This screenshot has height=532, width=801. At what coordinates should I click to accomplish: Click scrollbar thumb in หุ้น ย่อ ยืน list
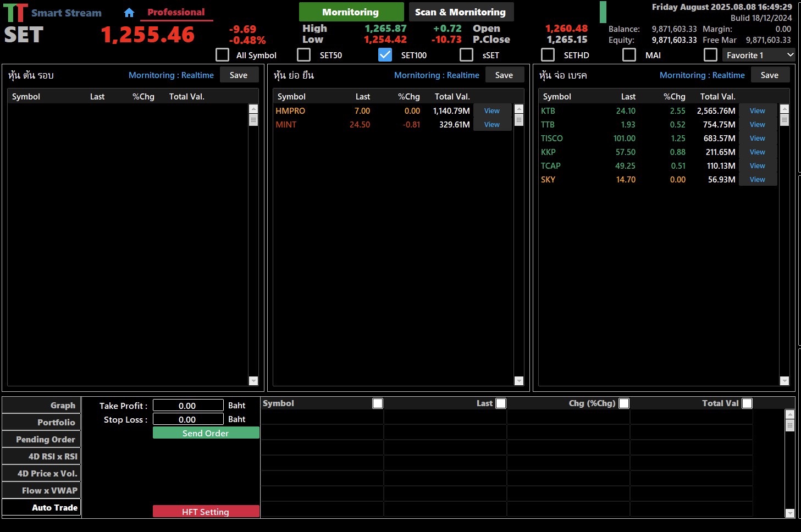coord(519,120)
